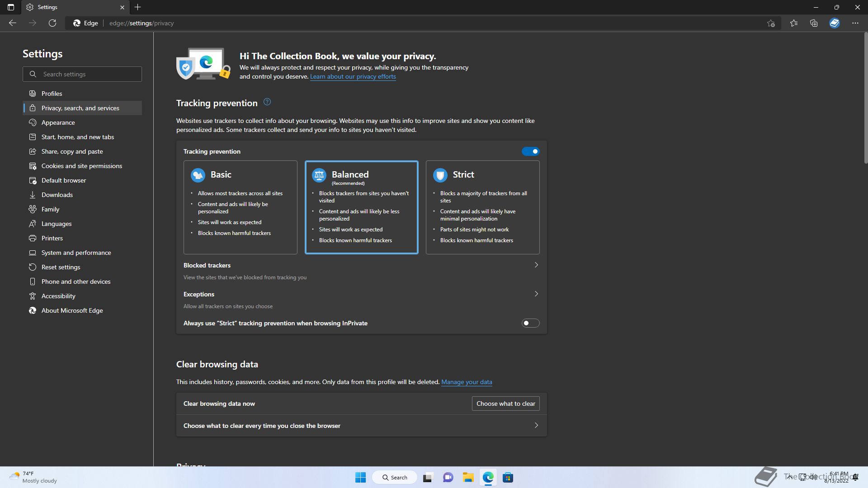868x488 pixels.
Task: Click the profile avatar icon
Action: tap(835, 23)
